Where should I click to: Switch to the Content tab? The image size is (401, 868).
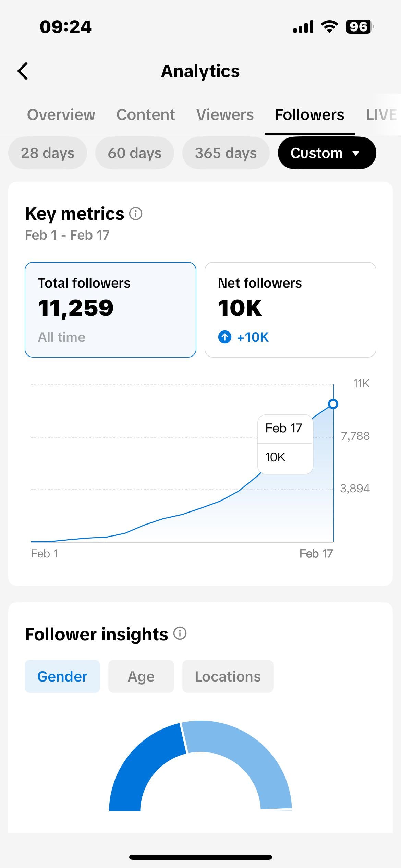146,115
